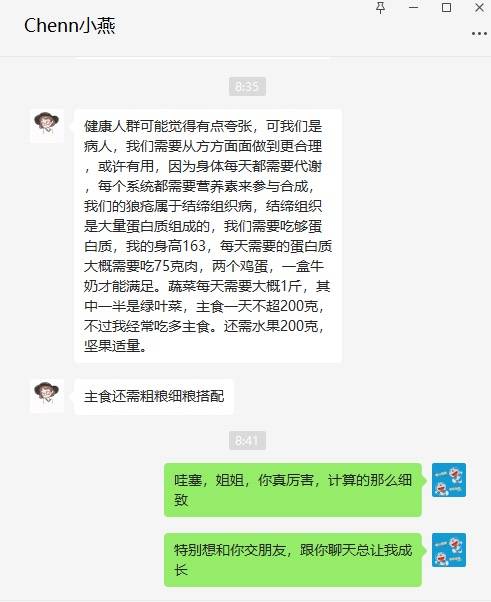Minimize the WeChat chat window

[x=413, y=7]
